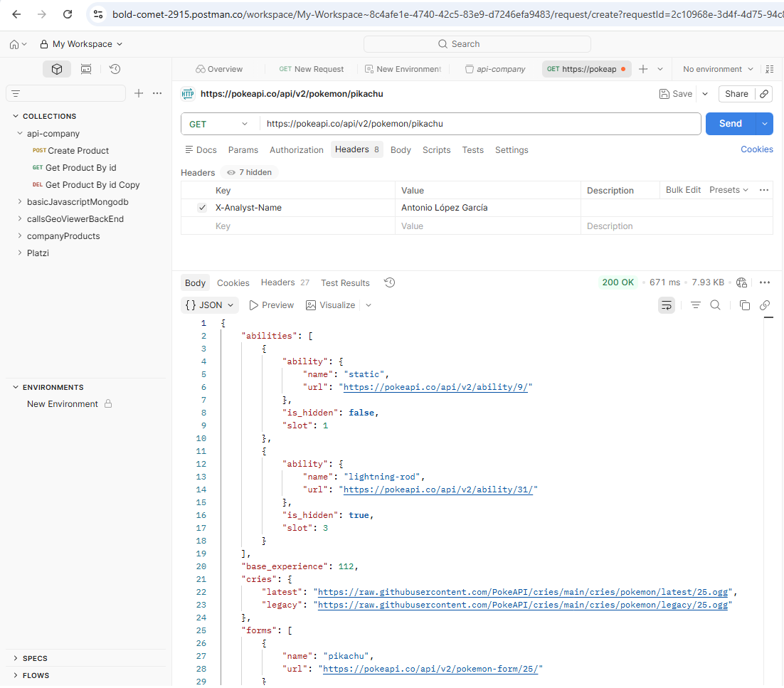Viewport: 784px width, 688px height.
Task: Expand the basicJavascriptMongodb collection
Action: click(19, 201)
